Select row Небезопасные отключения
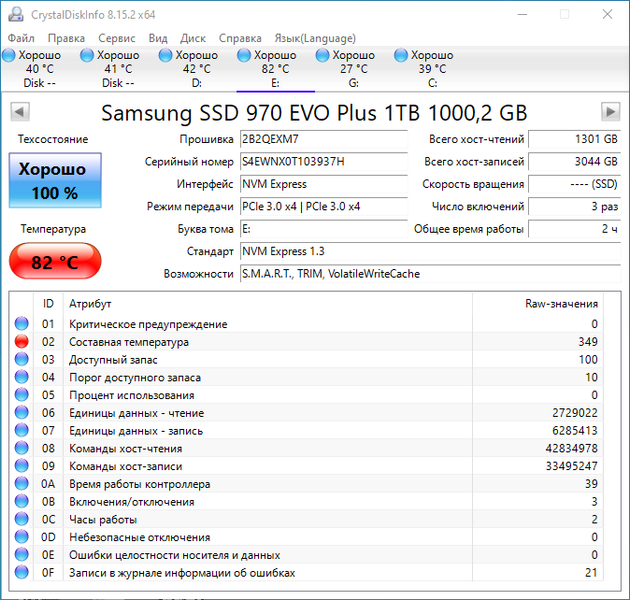The height and width of the screenshot is (600, 630). (306, 537)
